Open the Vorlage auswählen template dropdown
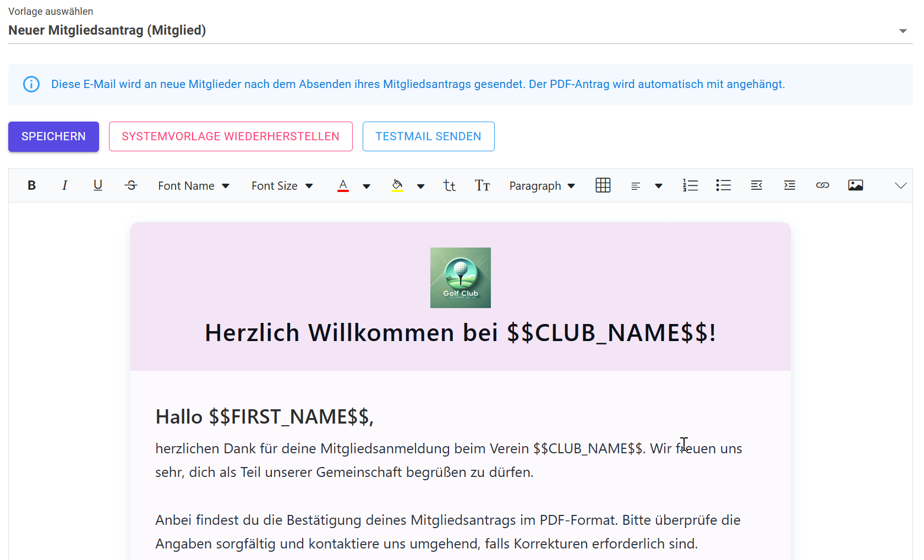The height and width of the screenshot is (560, 924). pos(460,30)
